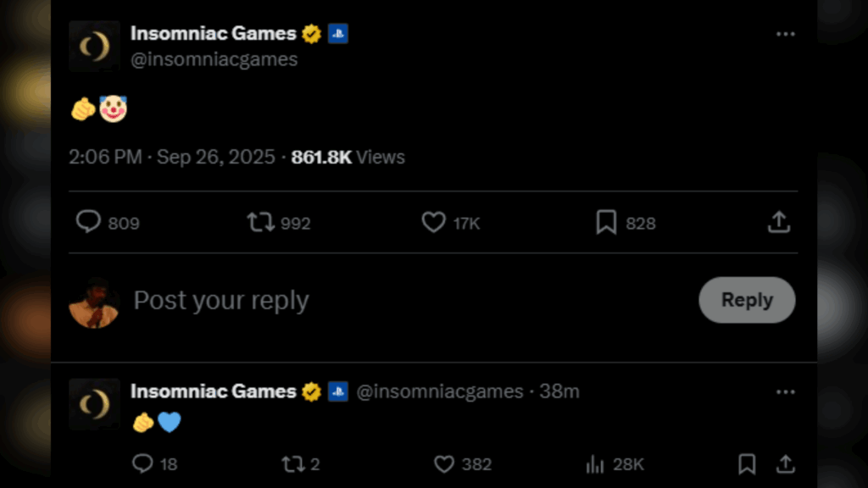Open the share icon on the top tweet
The width and height of the screenshot is (868, 488).
pyautogui.click(x=778, y=222)
